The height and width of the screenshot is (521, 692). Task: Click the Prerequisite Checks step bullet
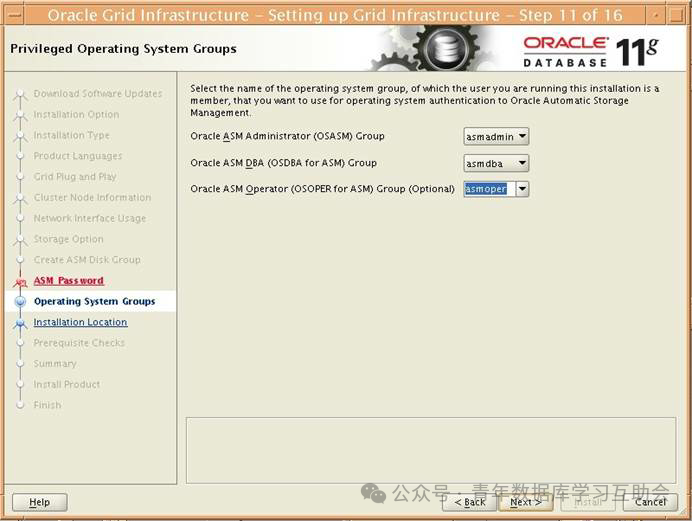pos(20,343)
